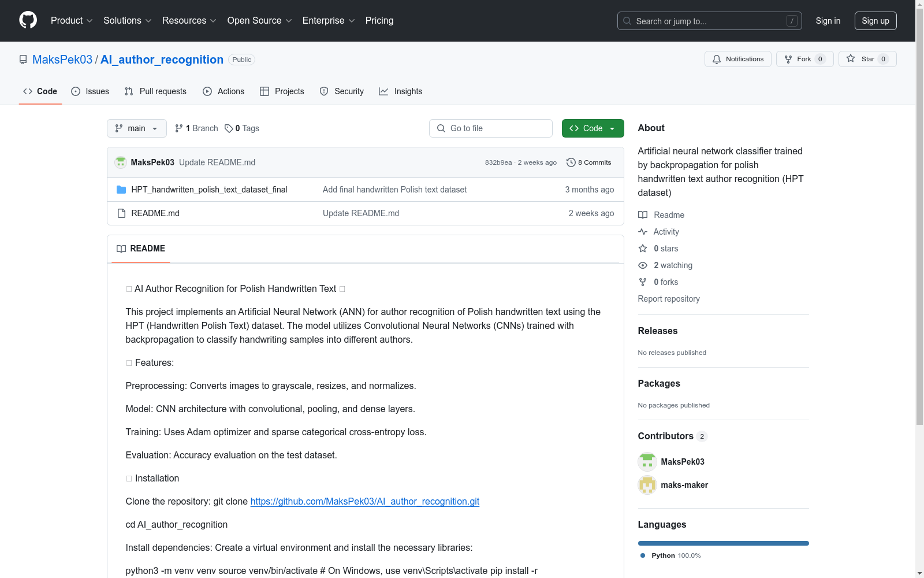Click the branch icon beside 1 Branch
This screenshot has width=924, height=578.
(179, 128)
